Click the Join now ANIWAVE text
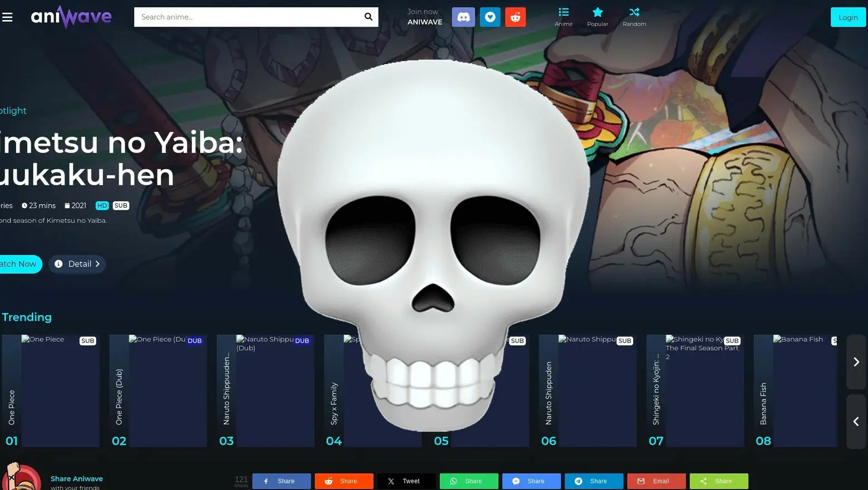This screenshot has height=490, width=868. tap(425, 17)
